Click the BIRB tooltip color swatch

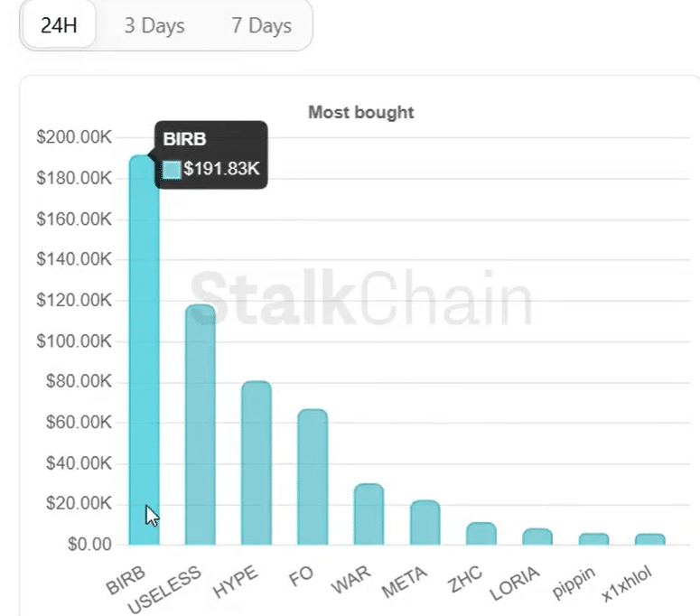tap(172, 169)
